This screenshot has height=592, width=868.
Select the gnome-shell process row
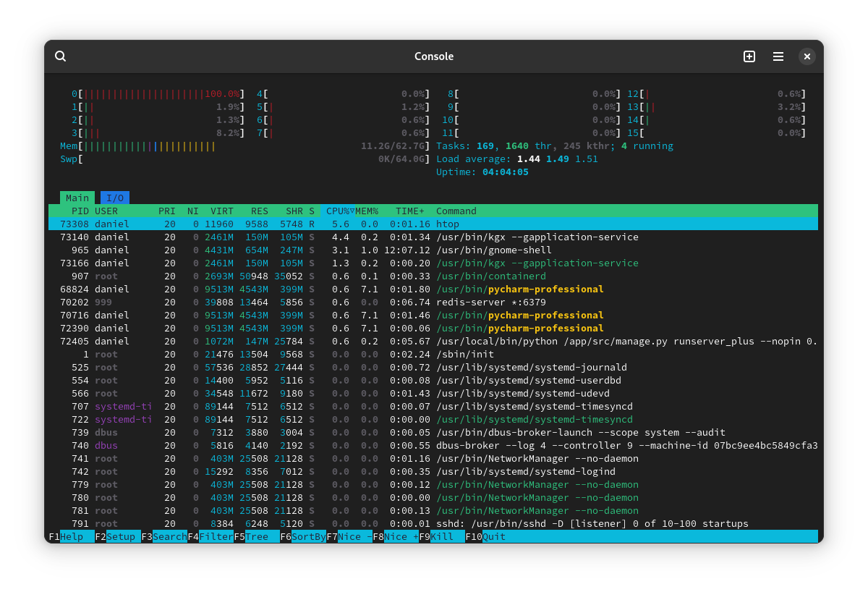[433, 250]
